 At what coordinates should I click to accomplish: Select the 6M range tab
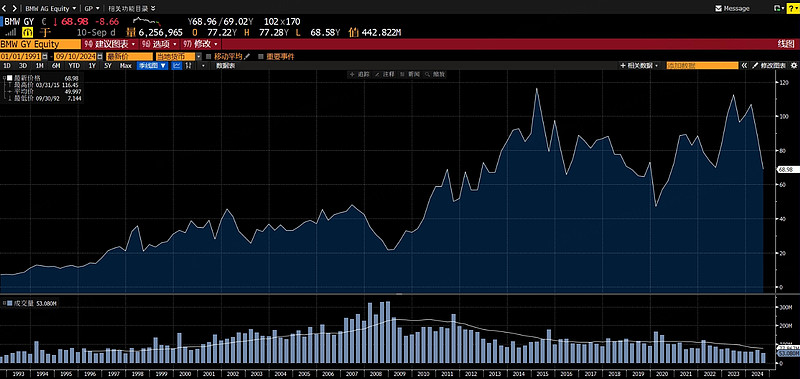56,65
